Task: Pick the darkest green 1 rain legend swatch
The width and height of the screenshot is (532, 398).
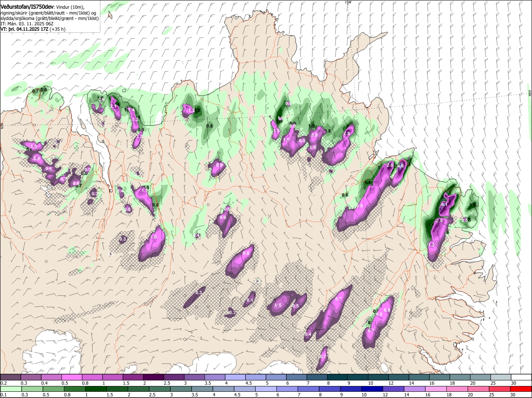Action: click(96, 388)
